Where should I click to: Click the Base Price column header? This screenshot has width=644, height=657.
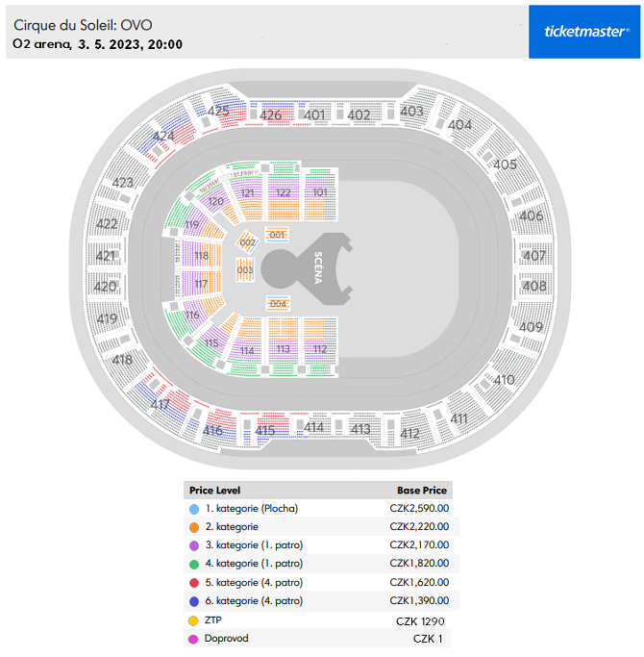coord(422,490)
